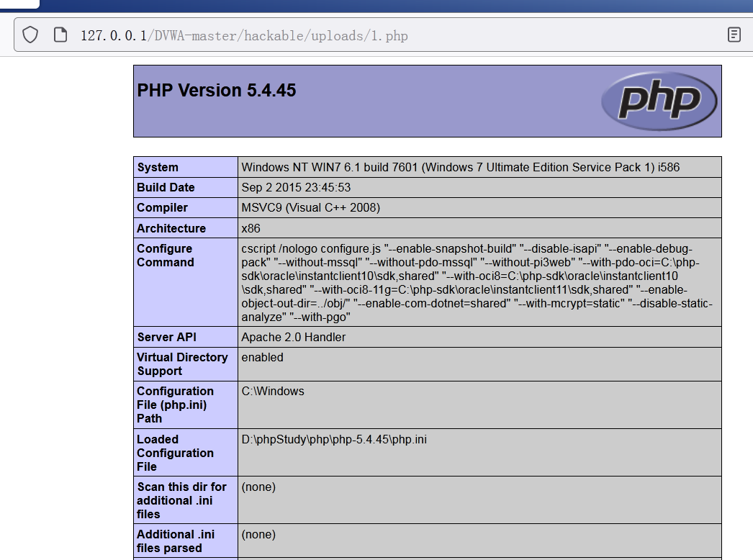Click the System row label
The image size is (753, 560).
(158, 167)
